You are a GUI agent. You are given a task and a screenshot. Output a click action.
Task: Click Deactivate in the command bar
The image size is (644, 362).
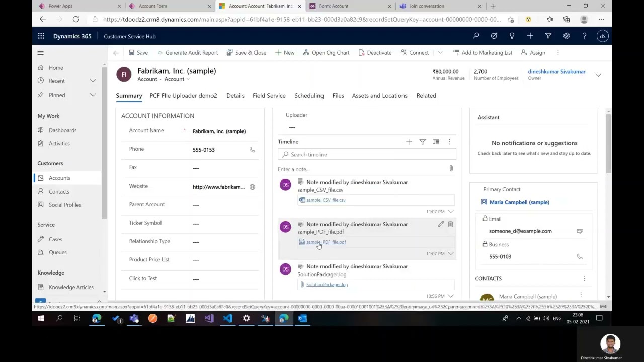(375, 53)
